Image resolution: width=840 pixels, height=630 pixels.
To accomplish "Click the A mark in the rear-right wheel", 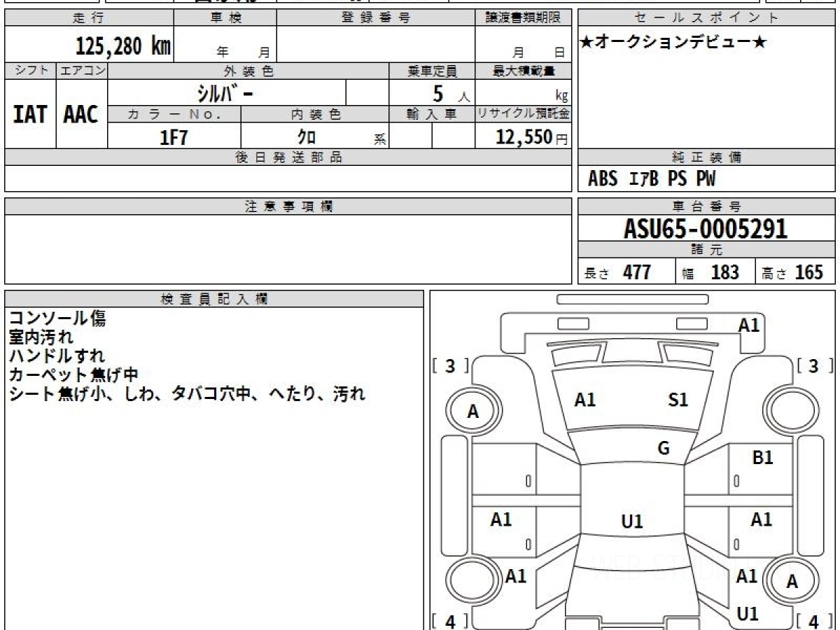I will [792, 582].
